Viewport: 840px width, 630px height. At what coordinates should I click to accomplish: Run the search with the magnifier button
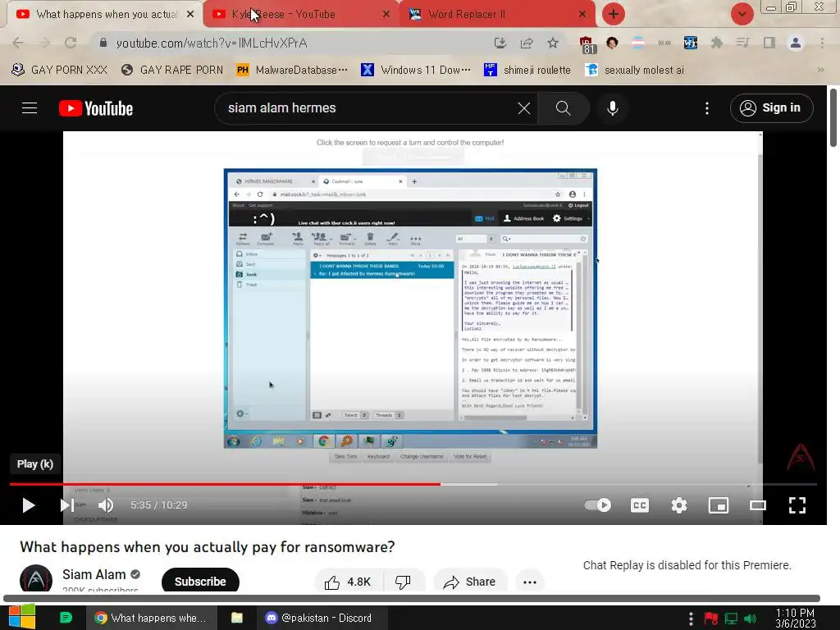click(x=563, y=108)
